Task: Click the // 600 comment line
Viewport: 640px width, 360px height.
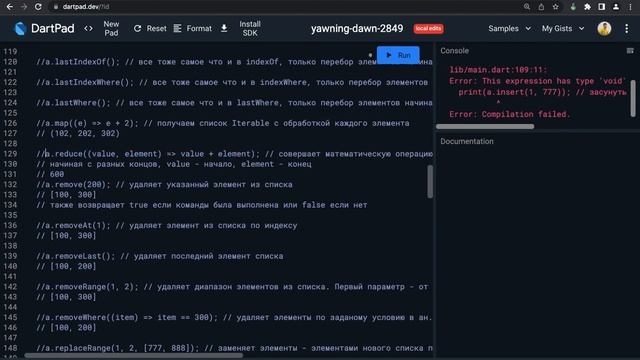Action: coord(50,174)
